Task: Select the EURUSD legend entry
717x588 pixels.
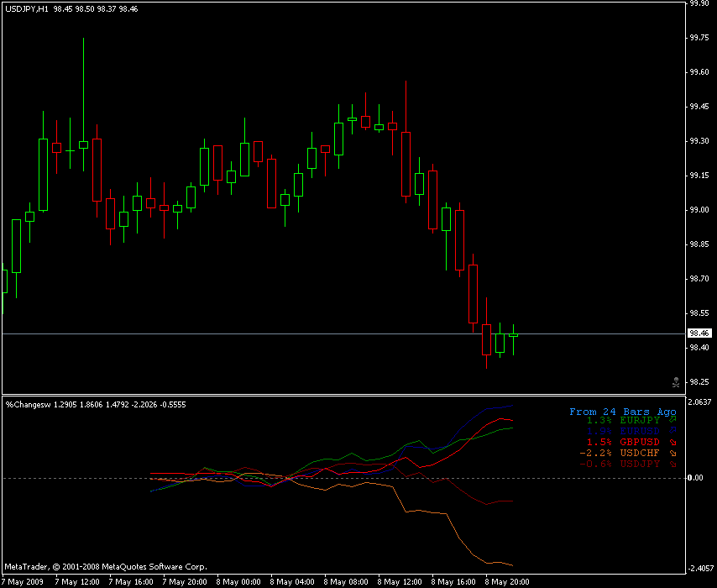Action: point(639,429)
